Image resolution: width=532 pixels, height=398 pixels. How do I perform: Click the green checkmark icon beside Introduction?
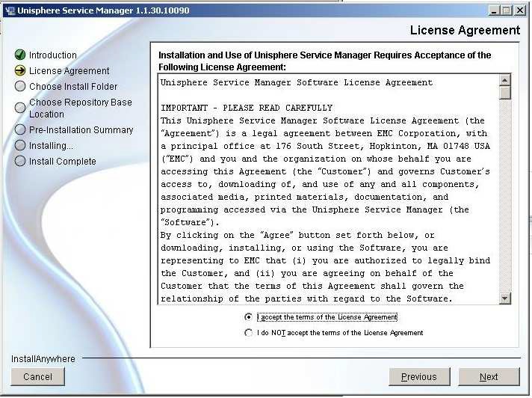tap(20, 55)
